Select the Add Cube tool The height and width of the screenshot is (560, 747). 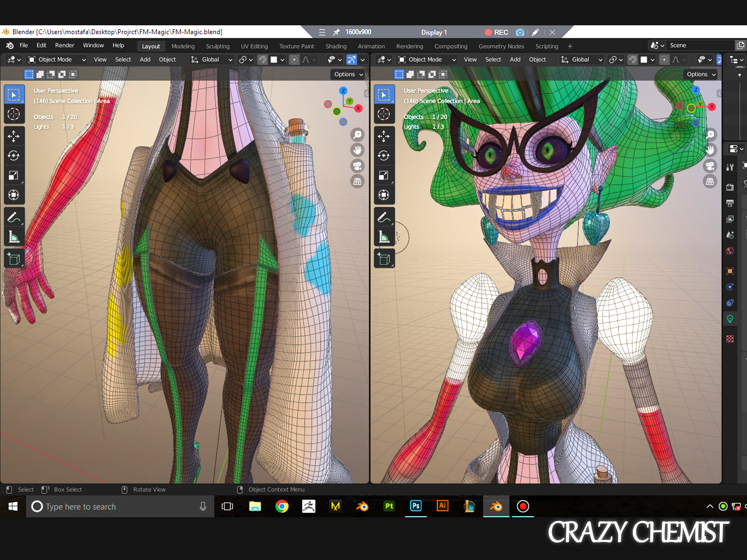tap(14, 258)
